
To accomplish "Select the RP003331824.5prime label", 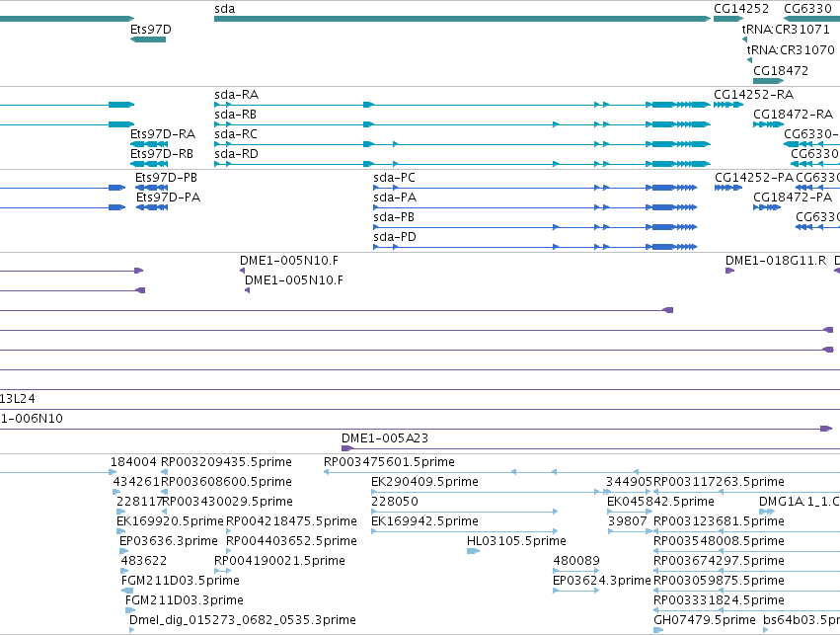I will [719, 600].
